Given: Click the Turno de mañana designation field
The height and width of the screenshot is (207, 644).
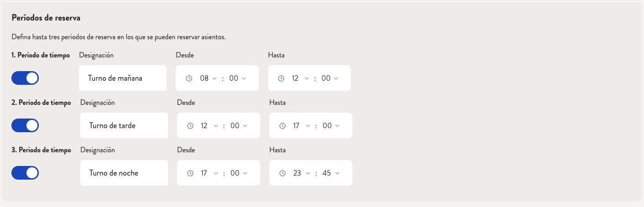Looking at the screenshot, I should tap(123, 78).
